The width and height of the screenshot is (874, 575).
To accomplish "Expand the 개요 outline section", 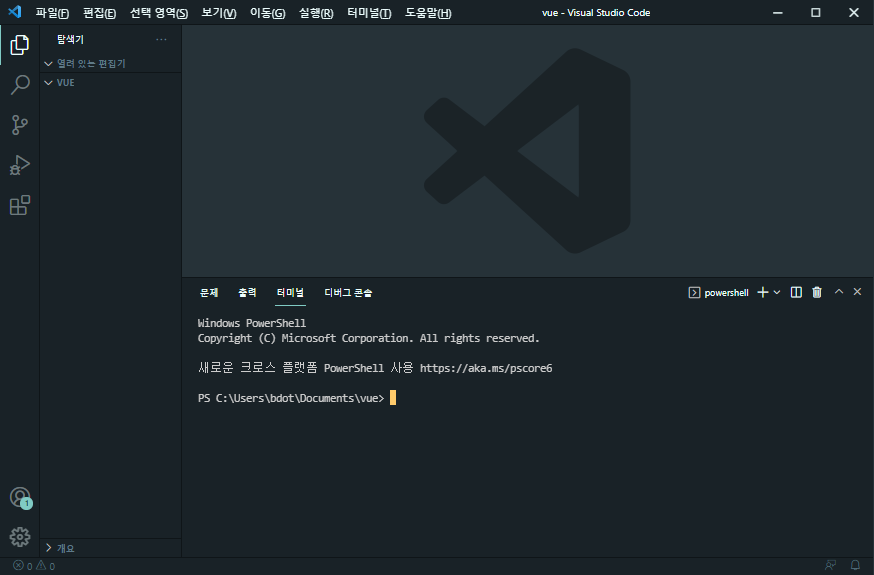I will tap(110, 548).
